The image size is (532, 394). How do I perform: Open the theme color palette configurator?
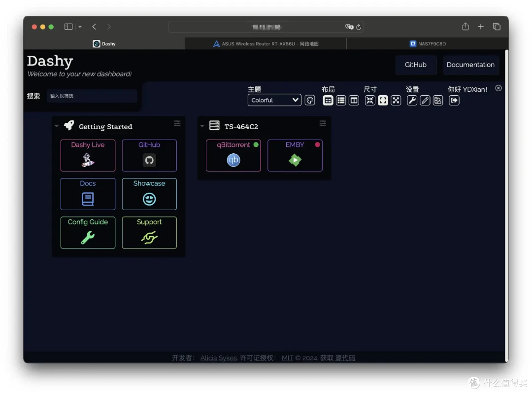pos(310,100)
